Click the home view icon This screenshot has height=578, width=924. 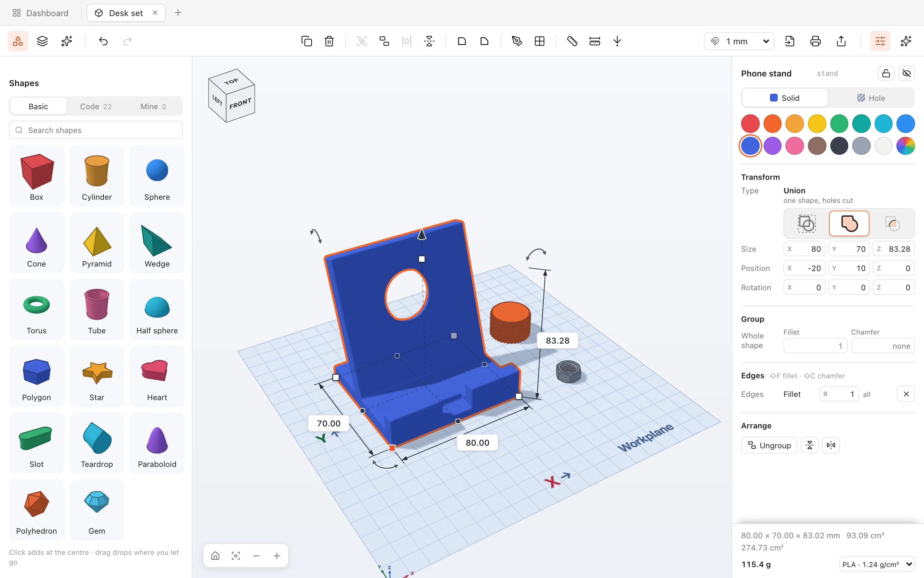(215, 556)
